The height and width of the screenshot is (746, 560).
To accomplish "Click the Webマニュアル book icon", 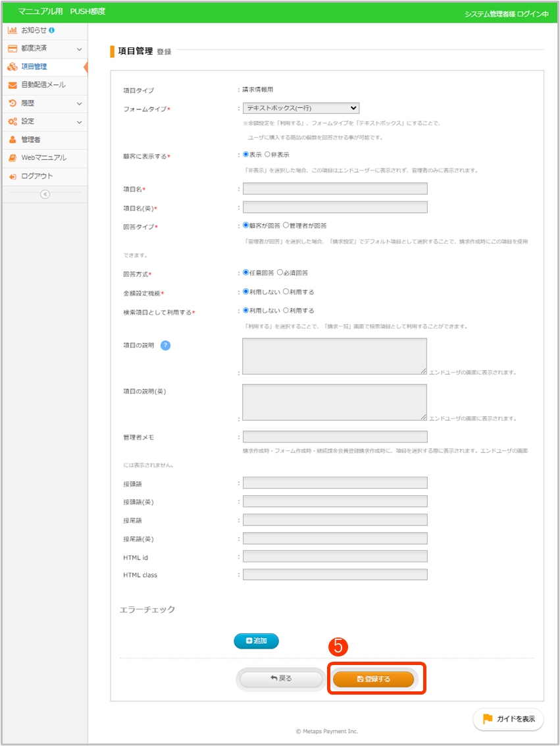I will pyautogui.click(x=13, y=158).
